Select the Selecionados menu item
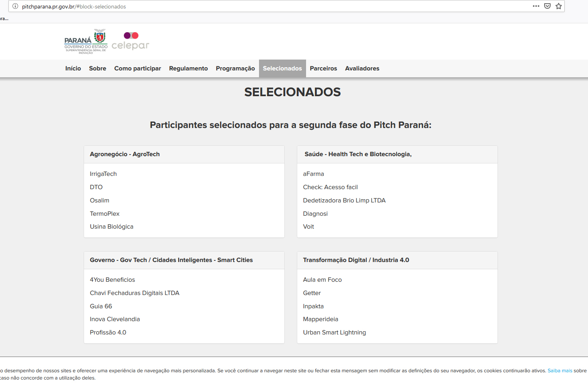The width and height of the screenshot is (588, 392). [282, 68]
